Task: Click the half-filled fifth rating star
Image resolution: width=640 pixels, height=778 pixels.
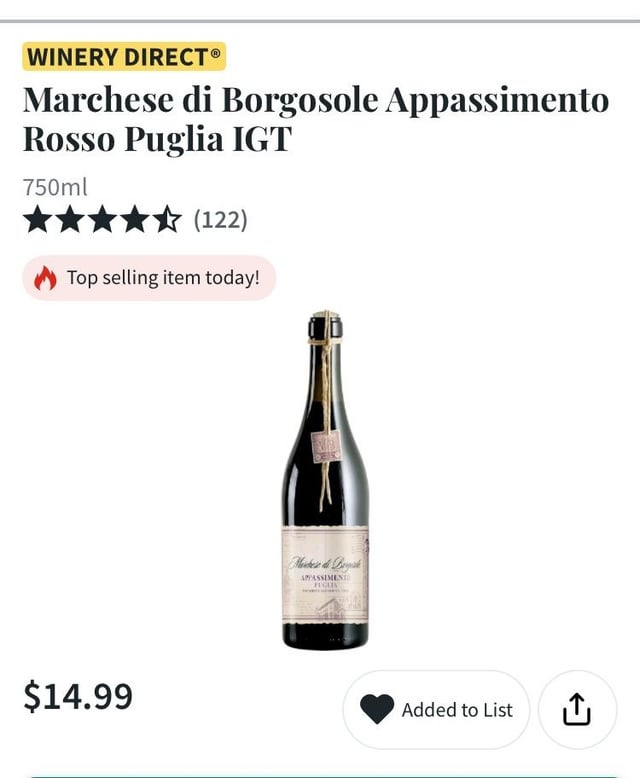Action: click(166, 219)
